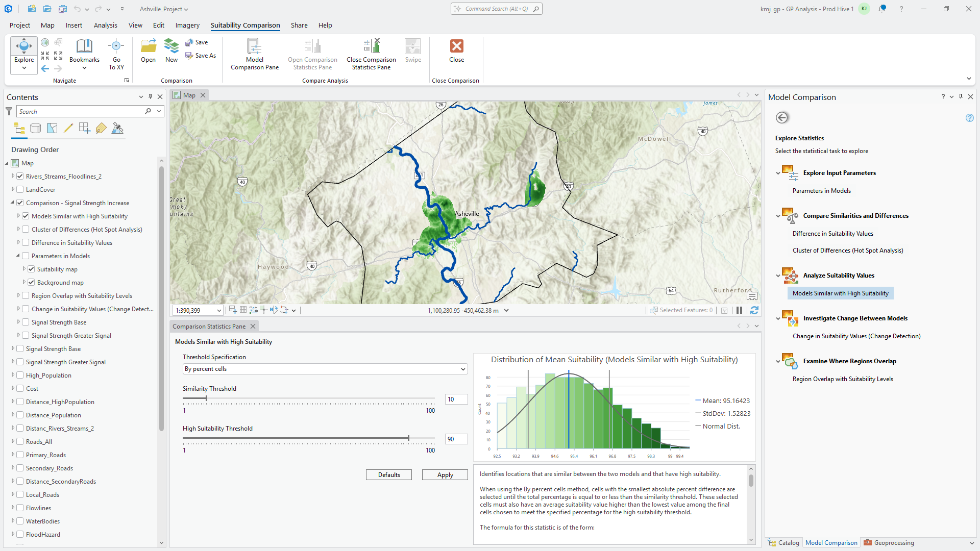Screen dimensions: 980x551
Task: Click the High Suitability Threshold slider handle
Action: point(408,438)
